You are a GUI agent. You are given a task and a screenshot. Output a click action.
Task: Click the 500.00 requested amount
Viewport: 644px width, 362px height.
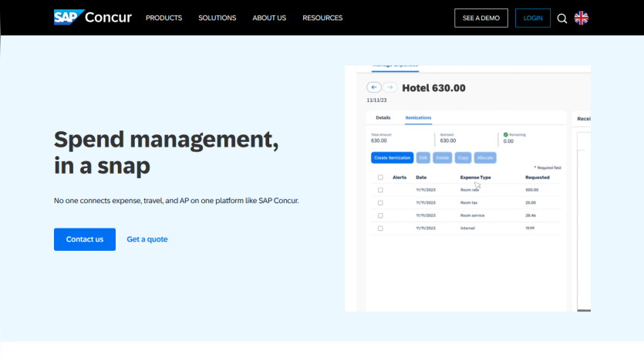click(532, 190)
